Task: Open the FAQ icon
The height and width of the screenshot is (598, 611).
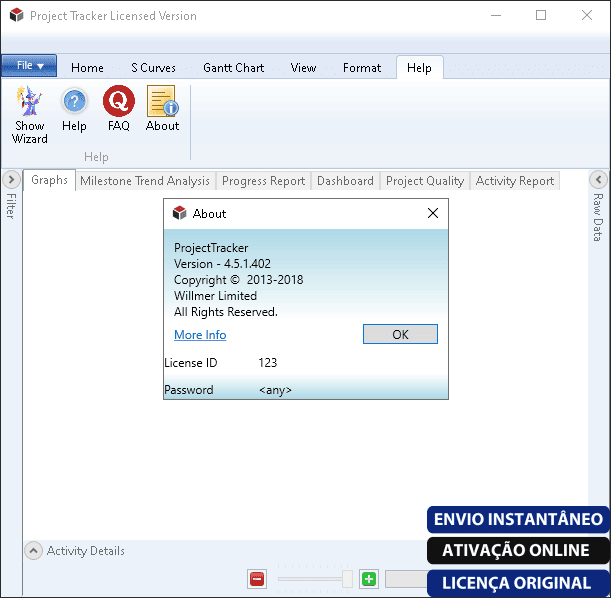Action: tap(118, 109)
